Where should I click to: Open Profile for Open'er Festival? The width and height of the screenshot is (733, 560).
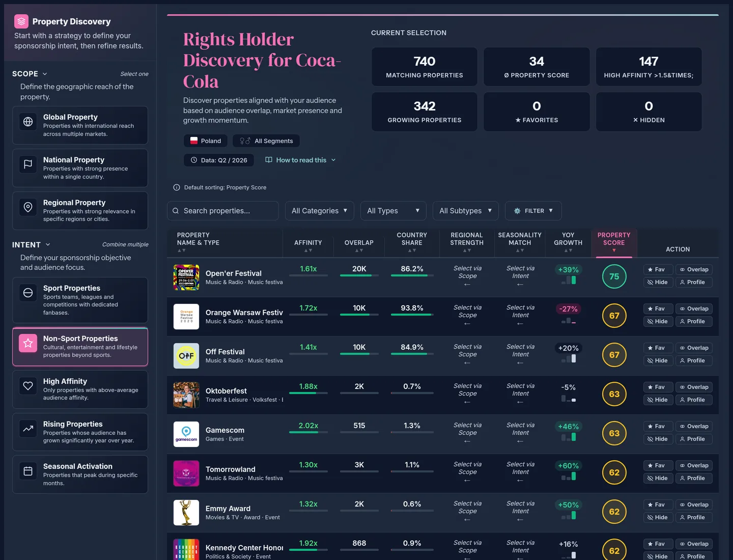[694, 282]
